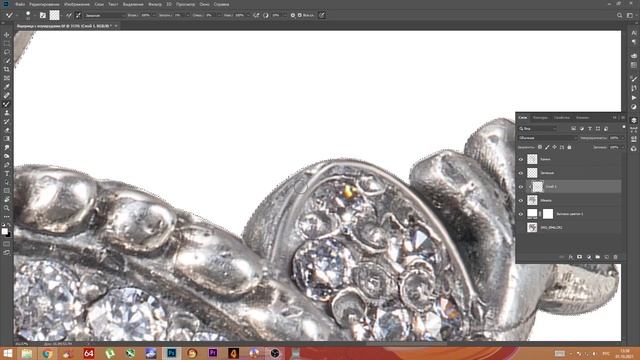Select the bottom IMG layer thumbnail
Viewport: 640px width, 360px height.
click(x=532, y=227)
